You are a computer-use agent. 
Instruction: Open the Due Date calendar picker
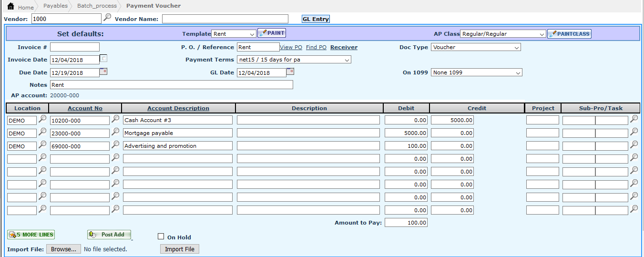[103, 72]
